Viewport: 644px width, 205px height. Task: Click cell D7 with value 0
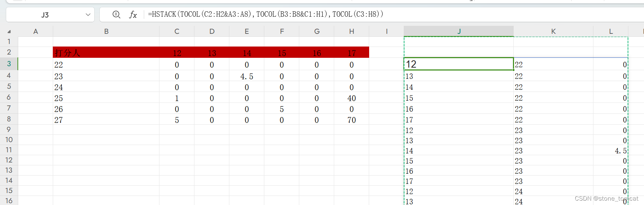(212, 109)
